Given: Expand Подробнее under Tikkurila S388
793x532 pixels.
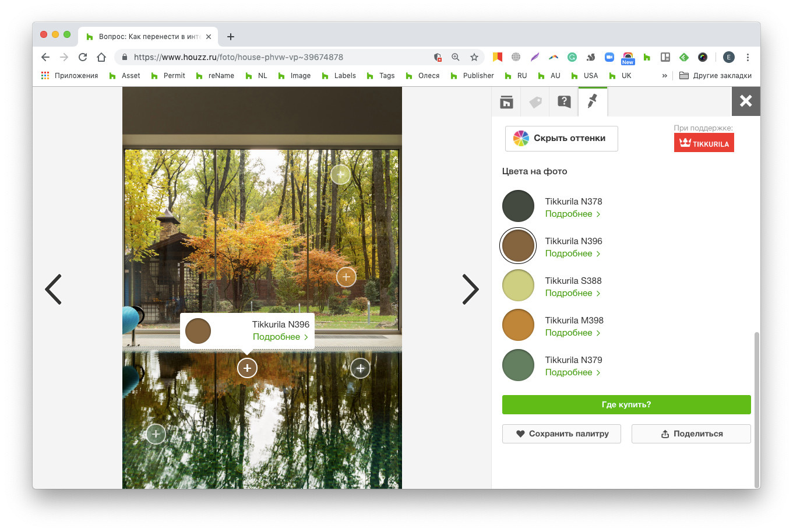Looking at the screenshot, I should point(572,293).
